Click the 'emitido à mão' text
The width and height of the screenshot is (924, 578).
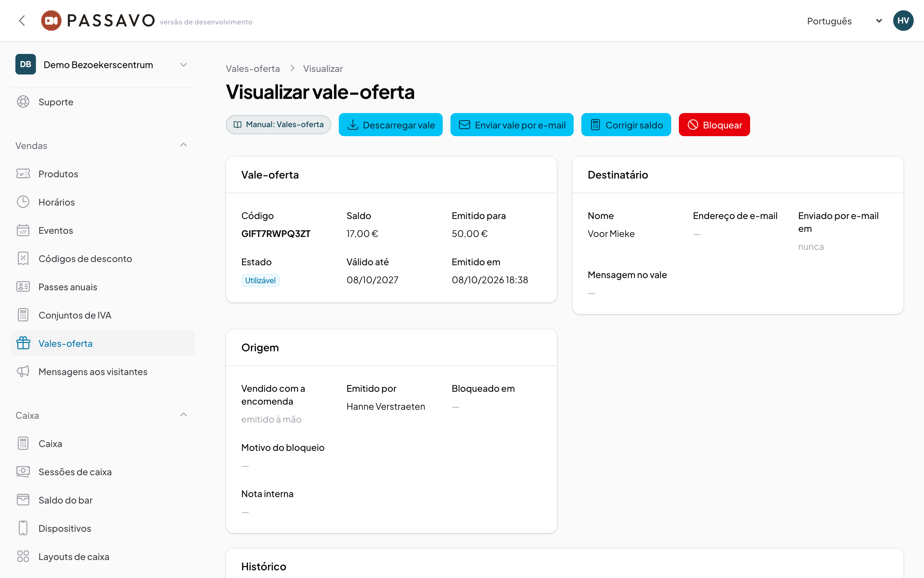pos(271,419)
